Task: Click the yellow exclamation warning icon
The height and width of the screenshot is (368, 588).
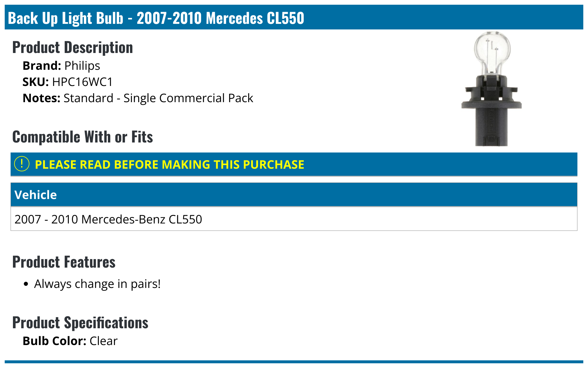Action: [x=22, y=164]
